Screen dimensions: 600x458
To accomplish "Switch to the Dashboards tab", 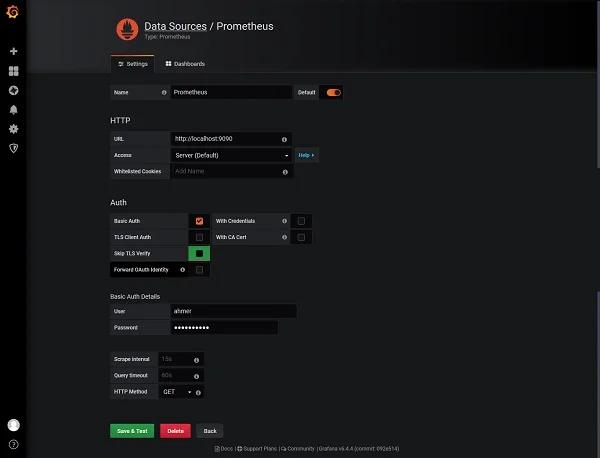I will [185, 64].
